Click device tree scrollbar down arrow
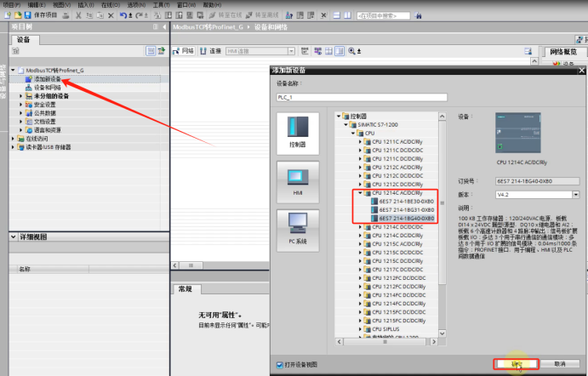This screenshot has width=588, height=376. click(x=442, y=333)
